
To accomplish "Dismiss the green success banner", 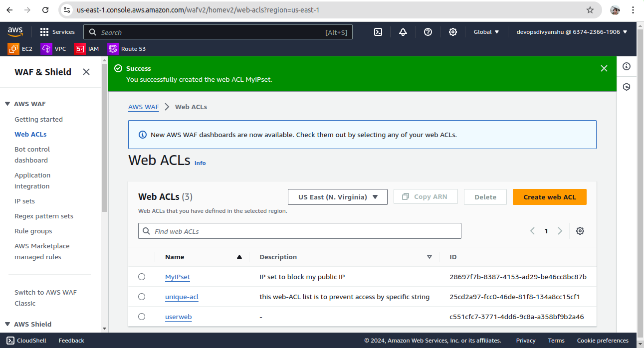I will tap(604, 68).
